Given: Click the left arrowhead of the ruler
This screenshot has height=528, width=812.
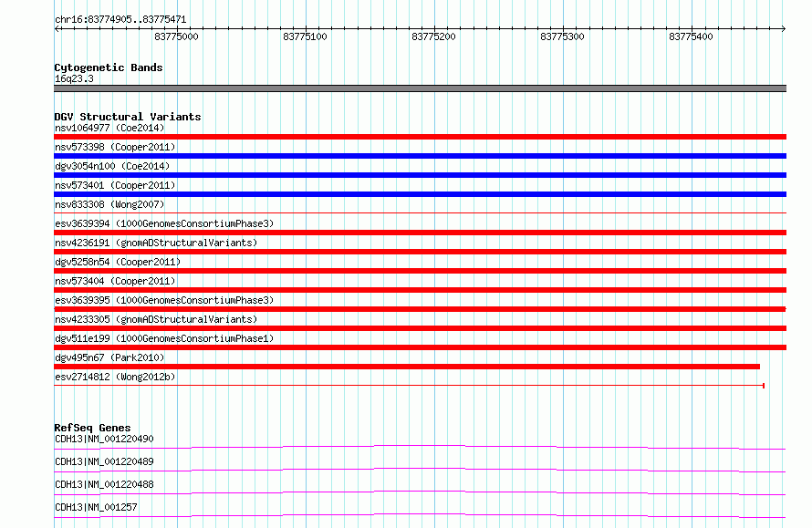Looking at the screenshot, I should tap(57, 28).
